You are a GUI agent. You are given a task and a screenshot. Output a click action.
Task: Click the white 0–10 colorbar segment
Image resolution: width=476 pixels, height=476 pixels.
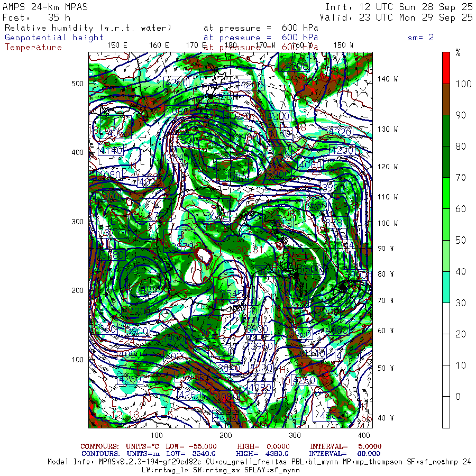point(446,381)
